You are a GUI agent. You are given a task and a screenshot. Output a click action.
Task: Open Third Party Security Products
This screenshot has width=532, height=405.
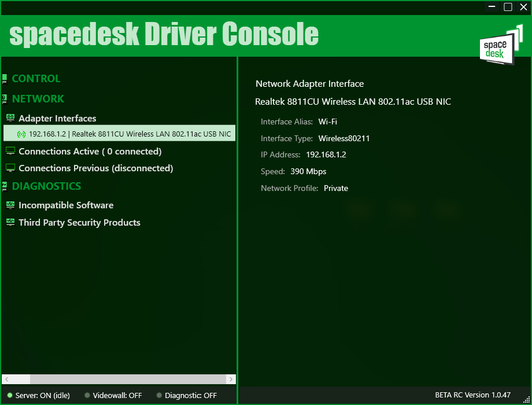pos(79,222)
